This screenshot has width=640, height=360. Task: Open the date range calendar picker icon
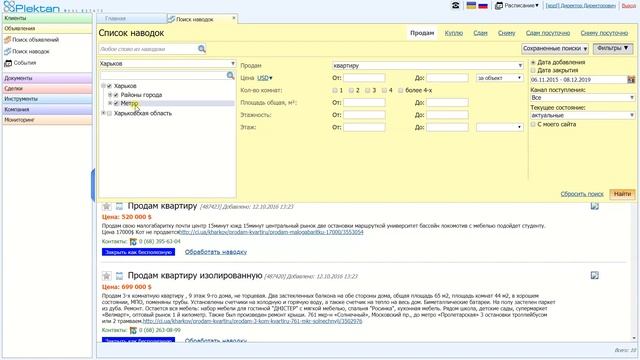(x=631, y=80)
